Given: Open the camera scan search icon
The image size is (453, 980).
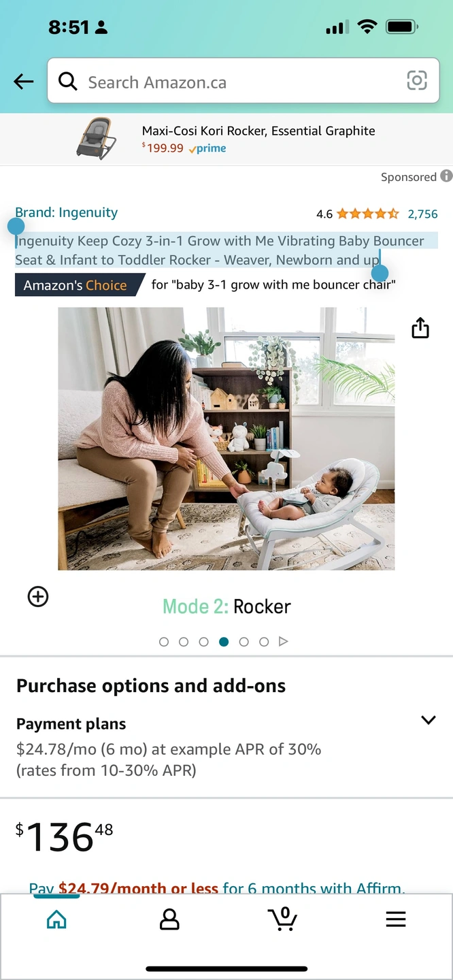Looking at the screenshot, I should click(417, 81).
